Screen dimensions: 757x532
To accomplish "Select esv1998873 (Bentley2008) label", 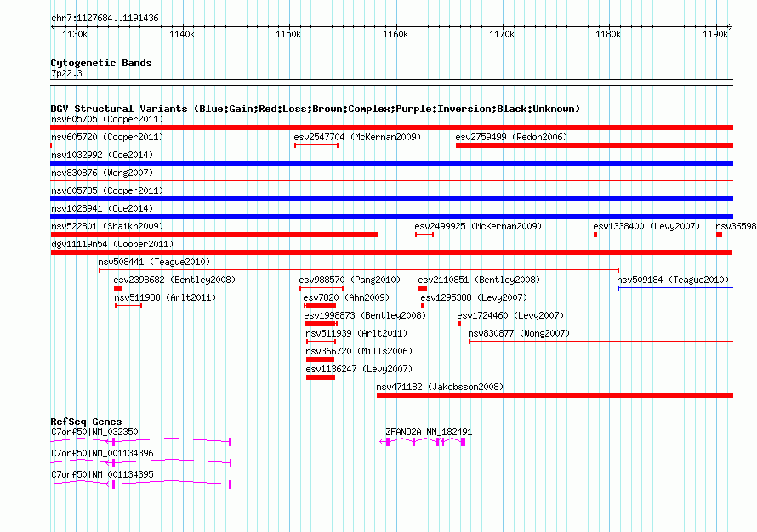I will click(365, 315).
